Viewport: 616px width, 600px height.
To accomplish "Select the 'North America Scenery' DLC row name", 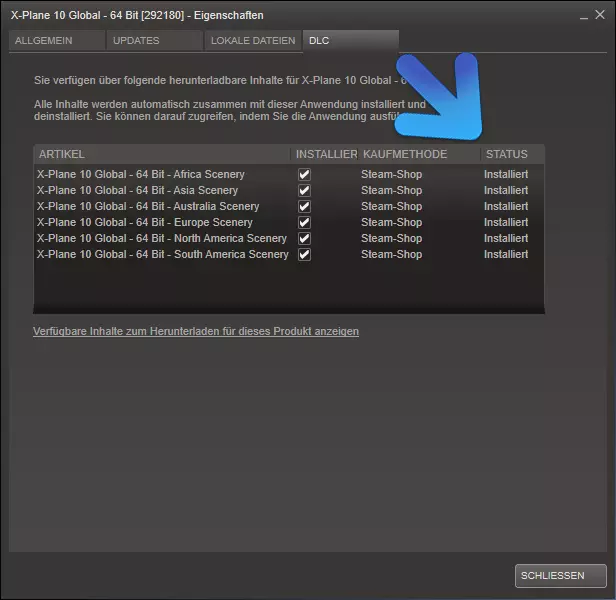I will [162, 239].
